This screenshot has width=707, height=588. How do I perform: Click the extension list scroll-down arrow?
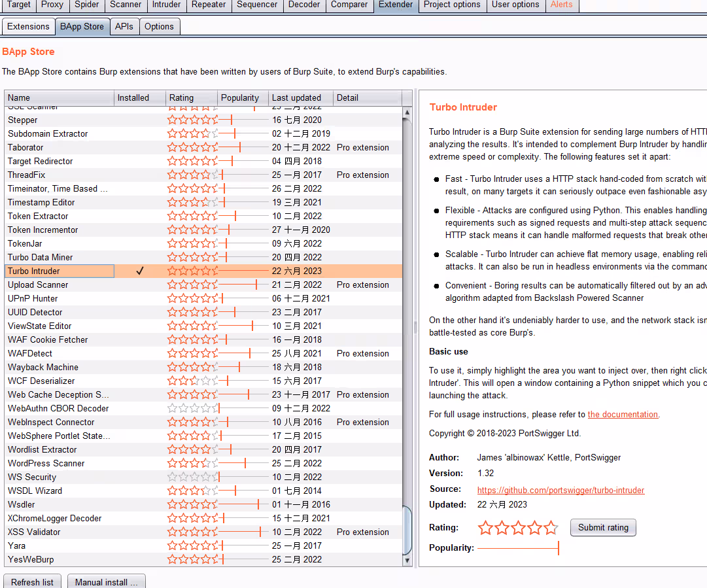click(407, 561)
